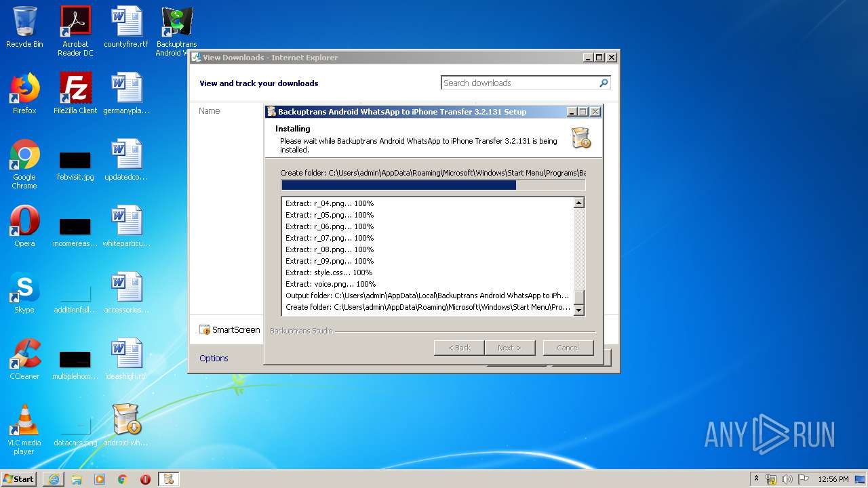This screenshot has width=868, height=488.
Task: Close the View Downloads window
Action: 612,58
